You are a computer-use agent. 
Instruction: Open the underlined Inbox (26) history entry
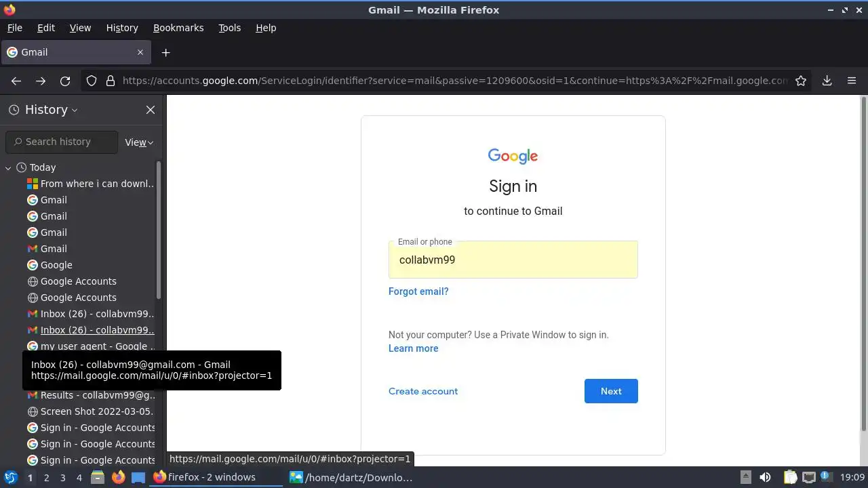[x=90, y=330]
